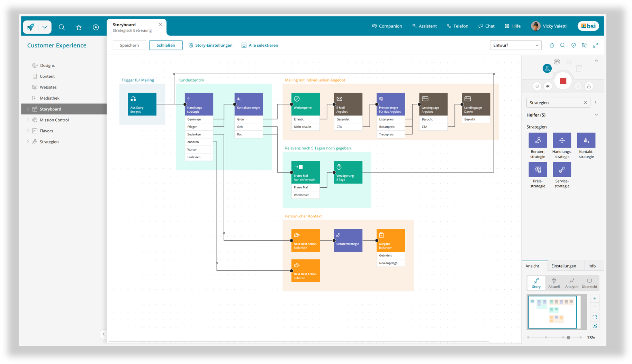Viewport: 632px width, 364px height.
Task: Switch to the Ansicht tab
Action: click(x=532, y=266)
